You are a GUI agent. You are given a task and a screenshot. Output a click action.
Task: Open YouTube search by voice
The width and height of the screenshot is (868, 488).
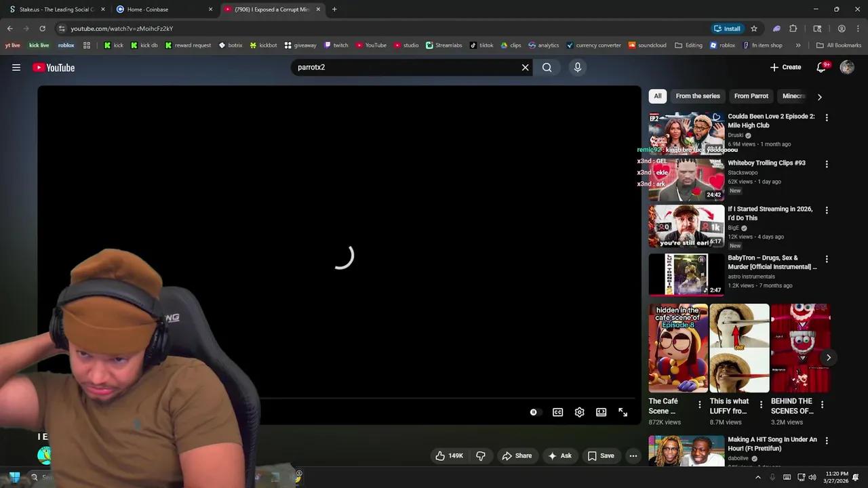pyautogui.click(x=577, y=67)
